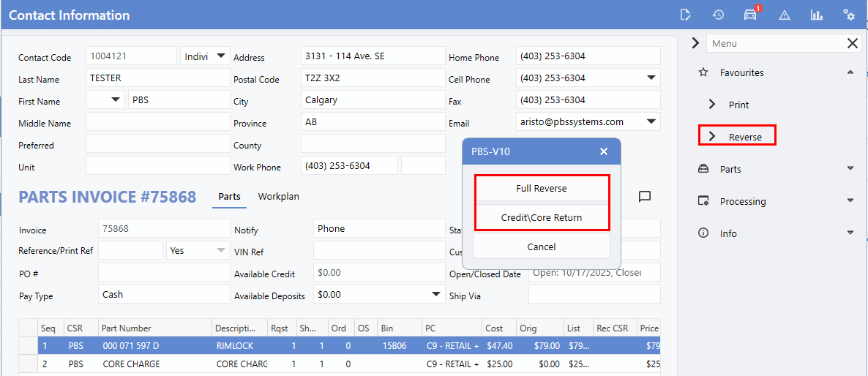Screen dimensions: 868x376
Task: Close the PBS-V10 dialog with X
Action: pyautogui.click(x=604, y=151)
